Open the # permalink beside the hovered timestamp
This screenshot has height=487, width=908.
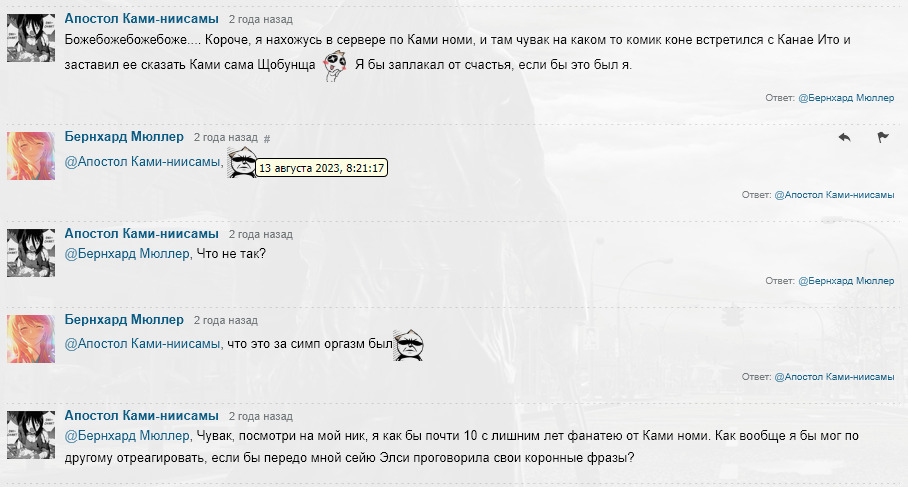coord(267,139)
